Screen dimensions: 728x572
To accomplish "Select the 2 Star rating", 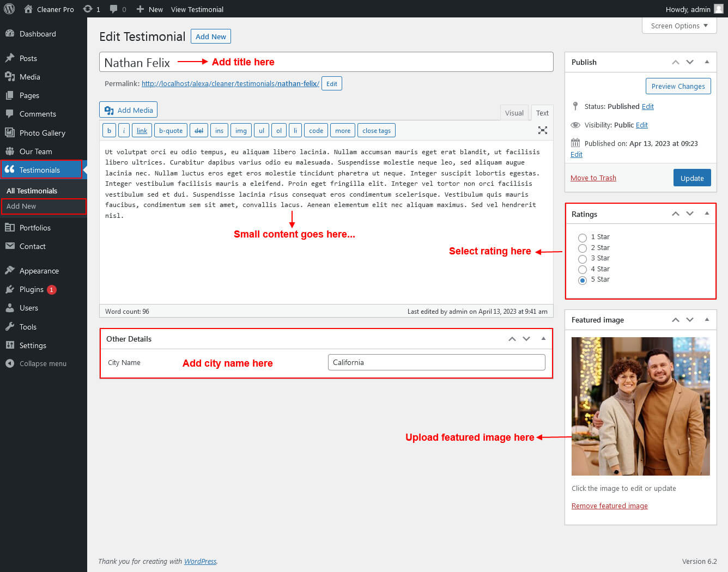I will pos(583,248).
